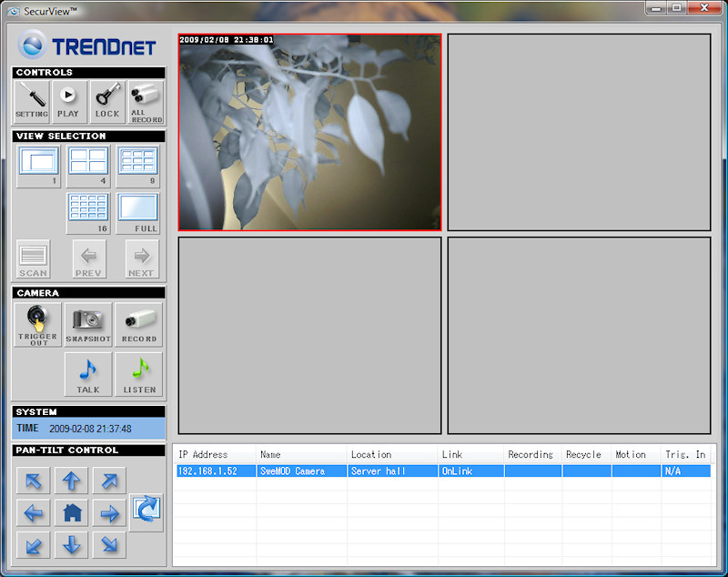
Task: Toggle the Talk audio button
Action: [x=88, y=374]
